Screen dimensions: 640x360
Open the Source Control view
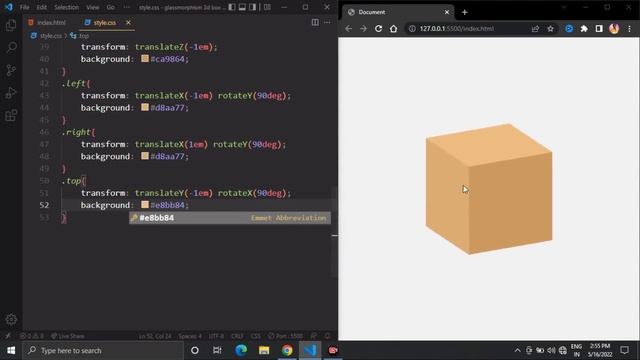pos(11,70)
